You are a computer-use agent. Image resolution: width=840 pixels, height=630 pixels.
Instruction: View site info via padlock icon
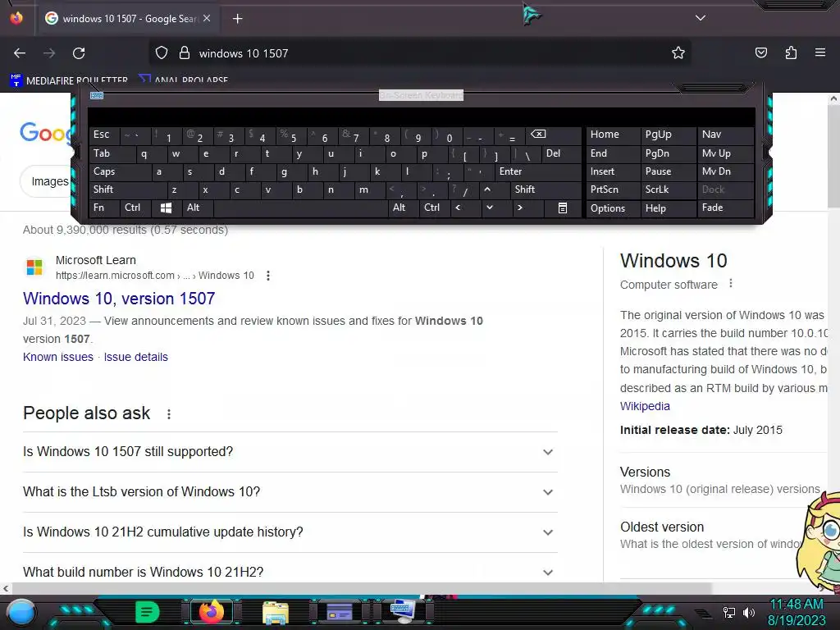click(185, 53)
